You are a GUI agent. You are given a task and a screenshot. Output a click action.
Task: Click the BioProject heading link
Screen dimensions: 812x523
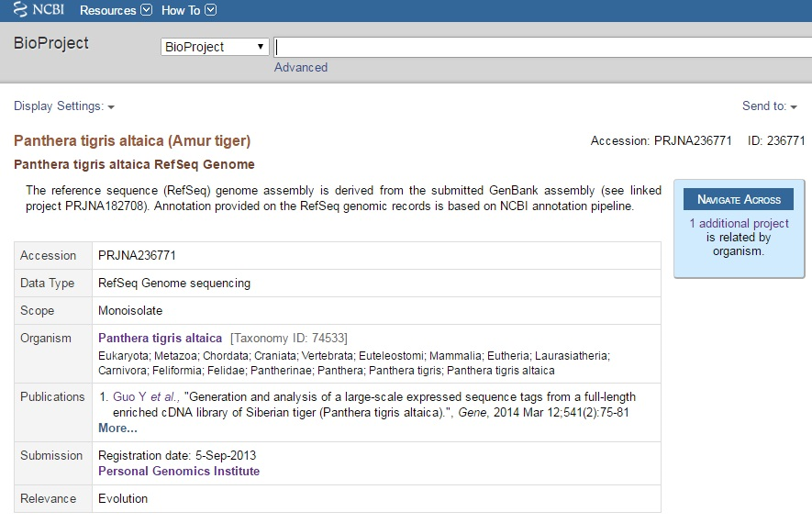[x=51, y=43]
